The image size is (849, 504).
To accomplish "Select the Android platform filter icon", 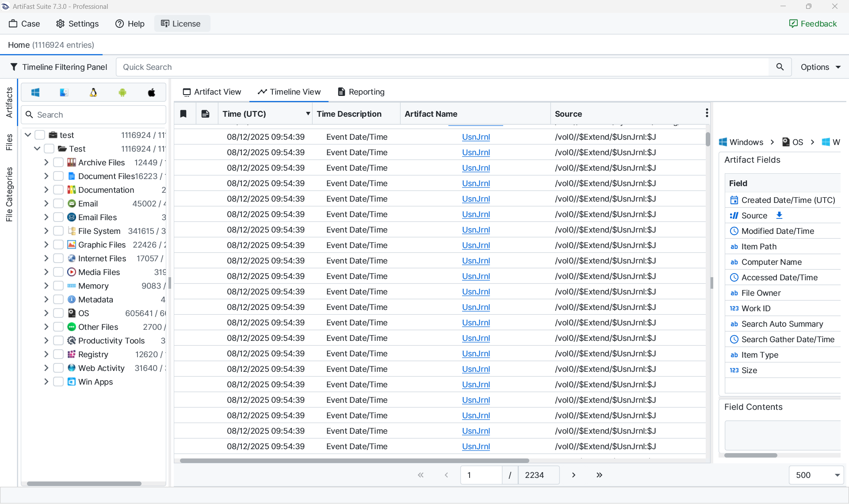I will [x=122, y=92].
